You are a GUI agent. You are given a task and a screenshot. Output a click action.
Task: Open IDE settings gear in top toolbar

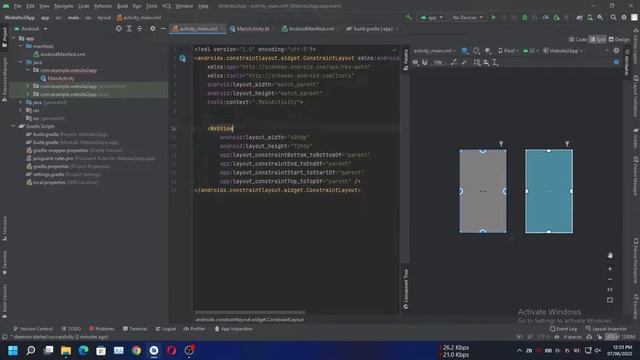coord(624,18)
